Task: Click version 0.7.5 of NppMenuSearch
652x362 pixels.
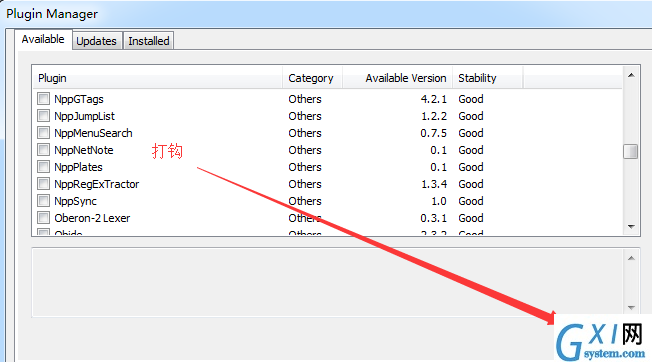Action: [433, 133]
